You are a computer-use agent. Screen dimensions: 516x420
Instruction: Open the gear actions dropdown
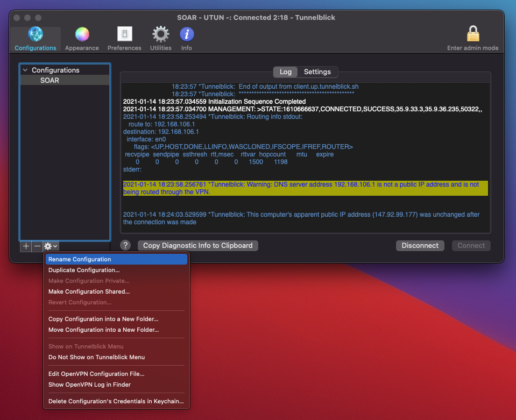pos(51,246)
